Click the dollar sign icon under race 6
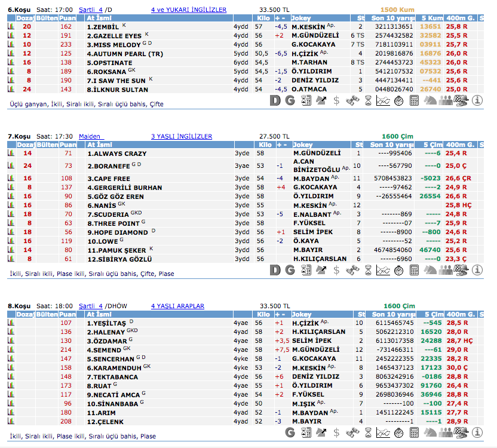Viewport: 497px width, 448px height. coord(337,101)
